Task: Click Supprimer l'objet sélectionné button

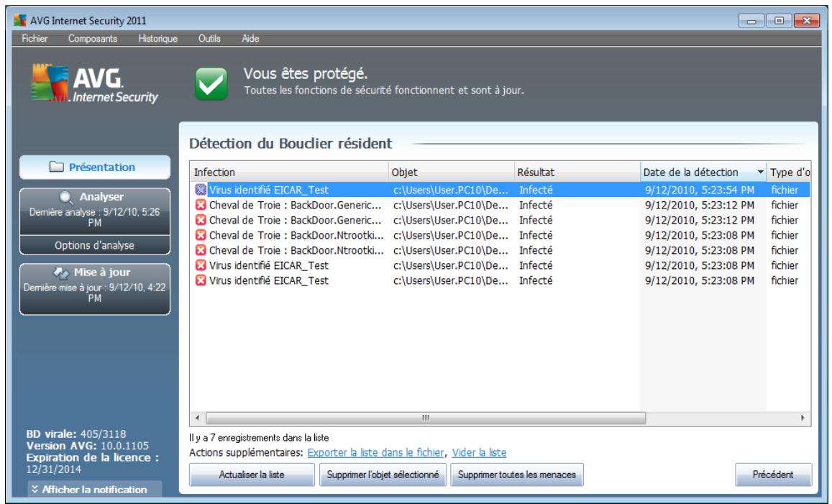Action: coord(383,475)
